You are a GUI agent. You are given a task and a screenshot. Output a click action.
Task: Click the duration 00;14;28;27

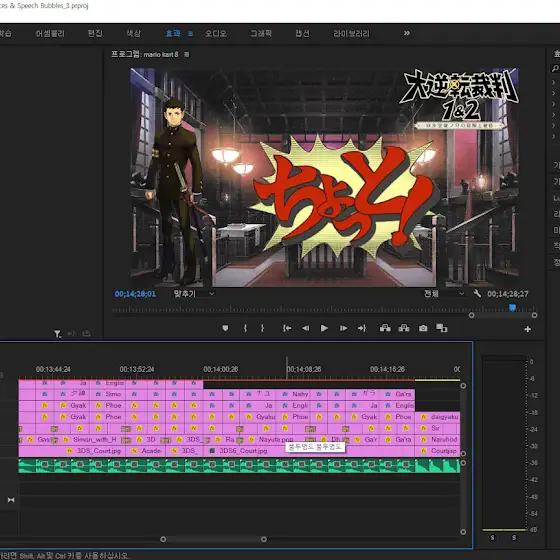pyautogui.click(x=508, y=294)
